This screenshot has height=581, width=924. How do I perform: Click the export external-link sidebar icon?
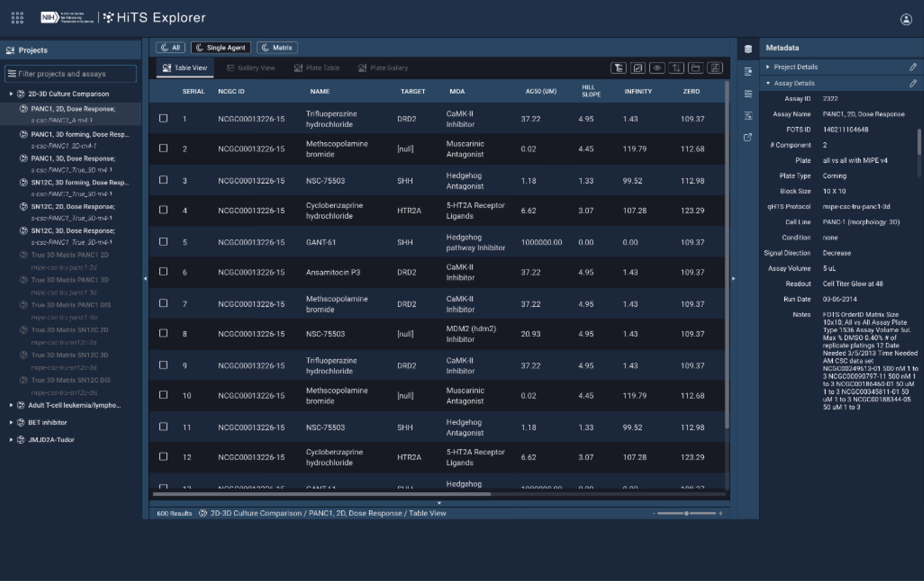pyautogui.click(x=748, y=137)
